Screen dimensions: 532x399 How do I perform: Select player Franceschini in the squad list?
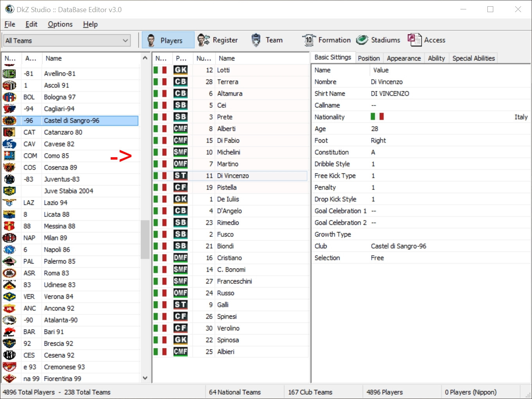tap(230, 281)
